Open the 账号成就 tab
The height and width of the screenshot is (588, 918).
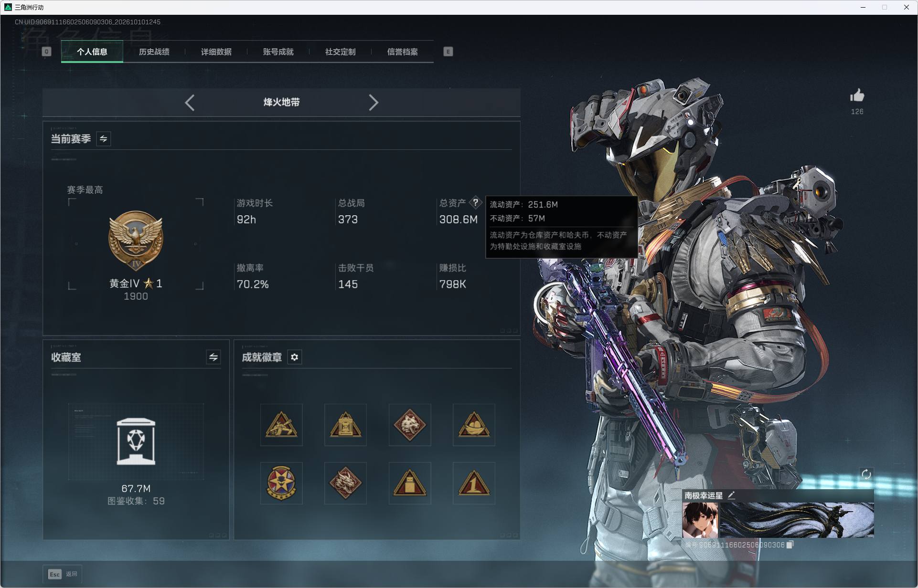pyautogui.click(x=278, y=52)
